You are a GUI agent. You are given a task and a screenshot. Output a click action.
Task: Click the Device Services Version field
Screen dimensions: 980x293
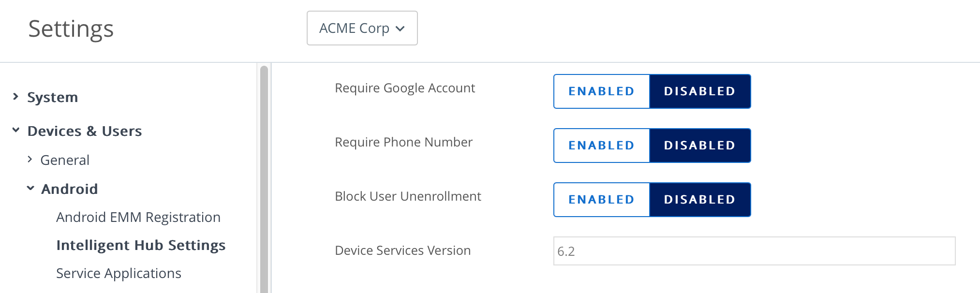coord(754,251)
